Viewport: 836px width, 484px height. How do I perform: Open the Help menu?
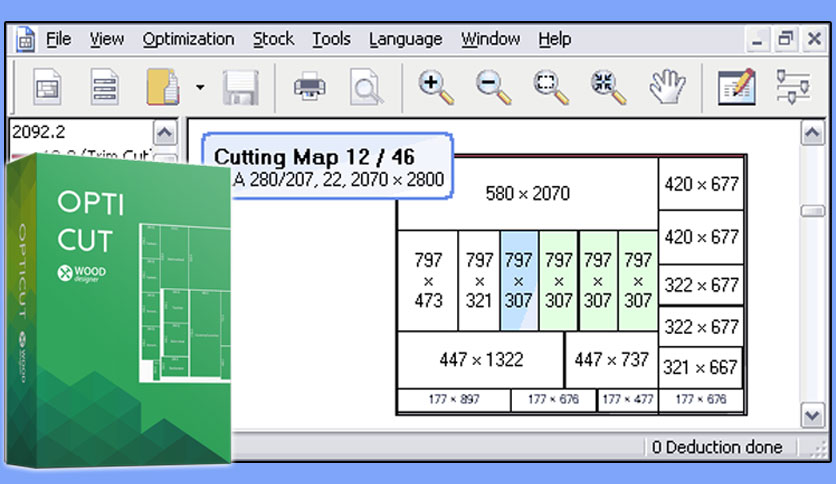point(554,39)
